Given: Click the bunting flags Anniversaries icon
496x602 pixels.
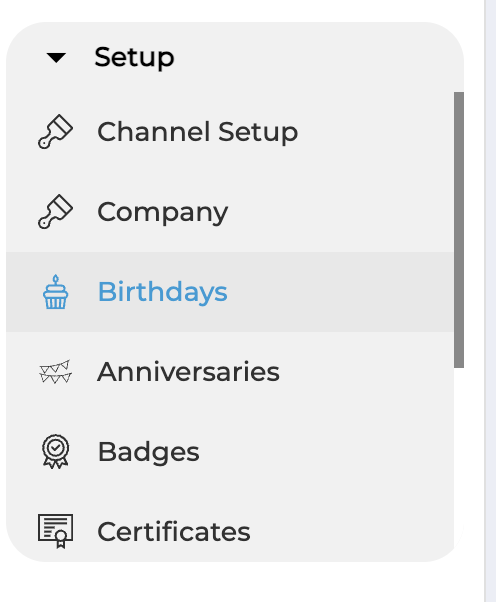Looking at the screenshot, I should tap(55, 372).
